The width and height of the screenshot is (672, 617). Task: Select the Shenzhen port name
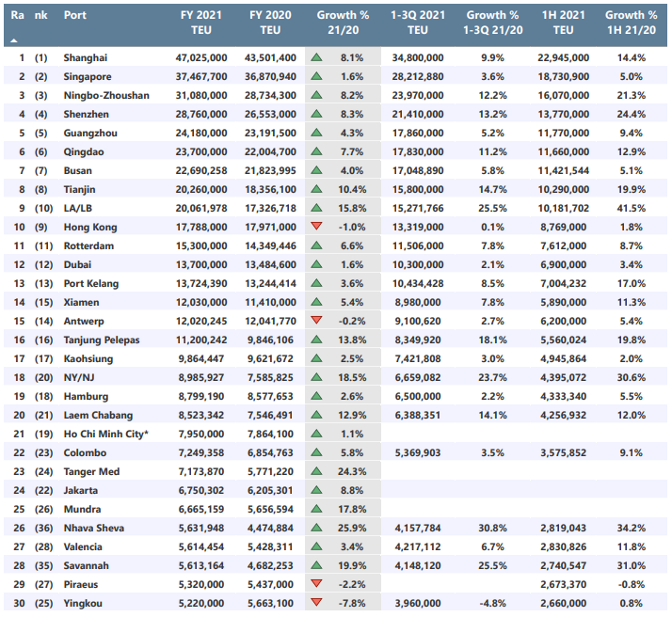tap(87, 115)
